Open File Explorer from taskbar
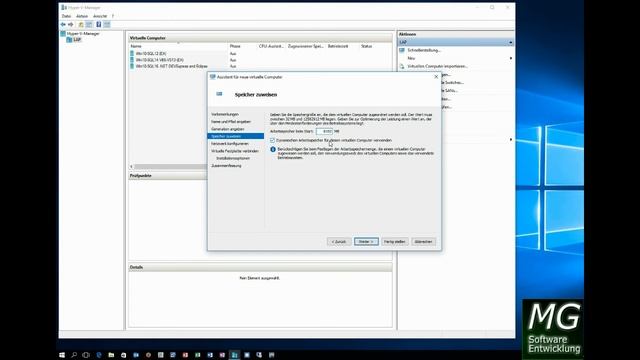The image size is (640, 360). [111, 355]
